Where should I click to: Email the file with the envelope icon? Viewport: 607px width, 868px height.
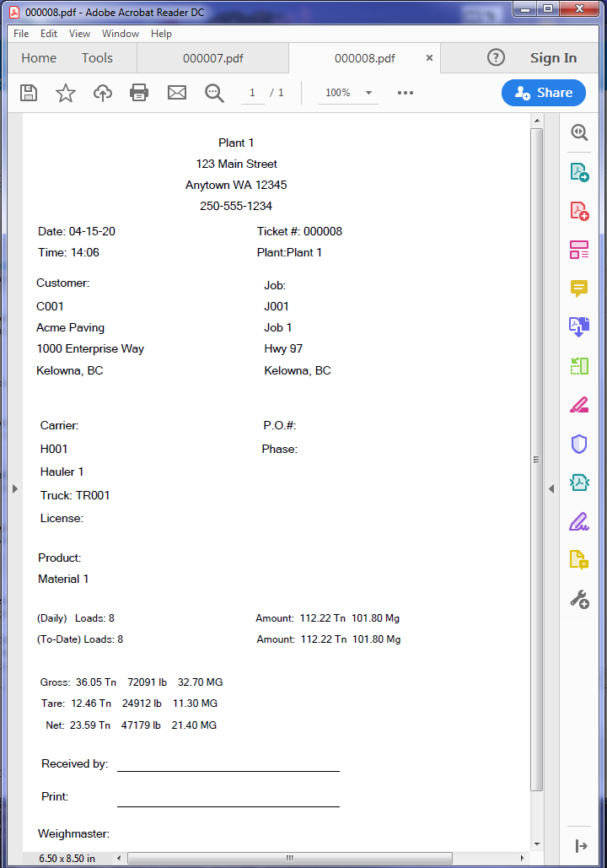(x=177, y=93)
